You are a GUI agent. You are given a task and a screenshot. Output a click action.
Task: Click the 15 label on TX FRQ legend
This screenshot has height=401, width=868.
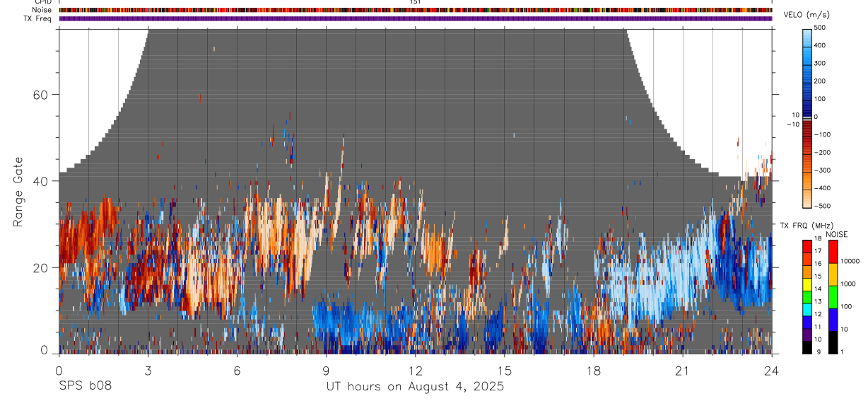819,277
